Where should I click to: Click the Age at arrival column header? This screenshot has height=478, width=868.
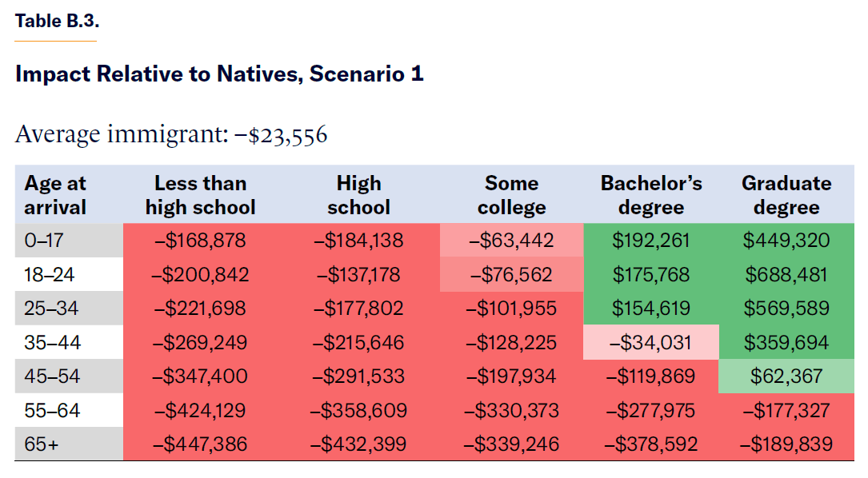point(55,195)
